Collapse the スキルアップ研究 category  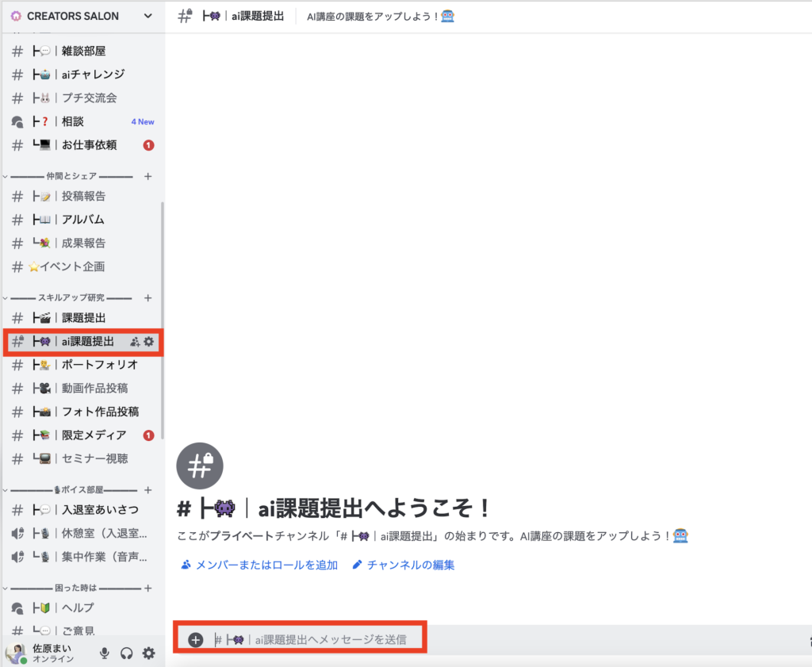pyautogui.click(x=71, y=297)
